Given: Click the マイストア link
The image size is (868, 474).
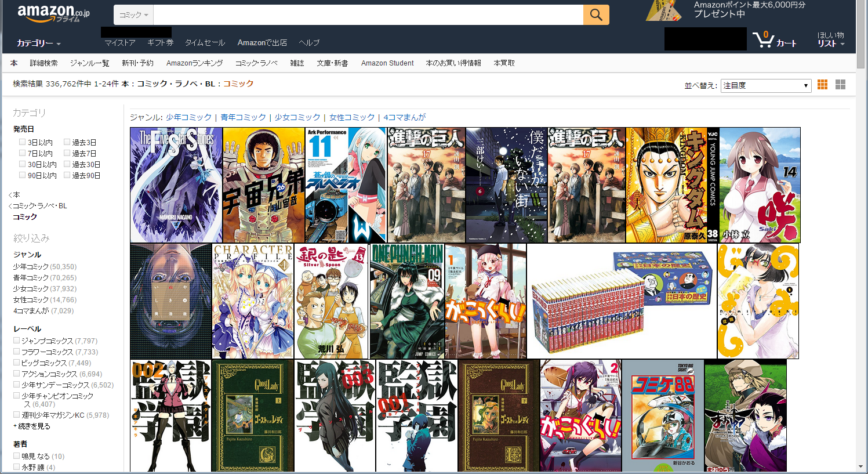Looking at the screenshot, I should point(120,43).
